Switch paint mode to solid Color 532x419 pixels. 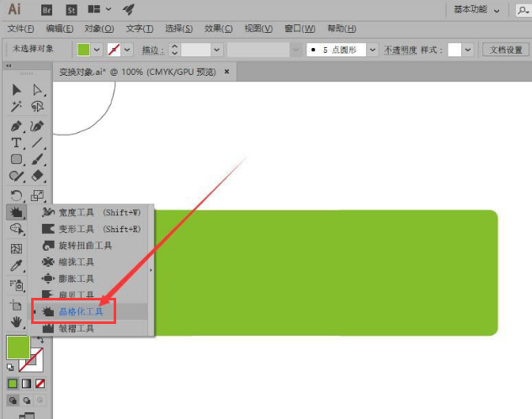13,384
